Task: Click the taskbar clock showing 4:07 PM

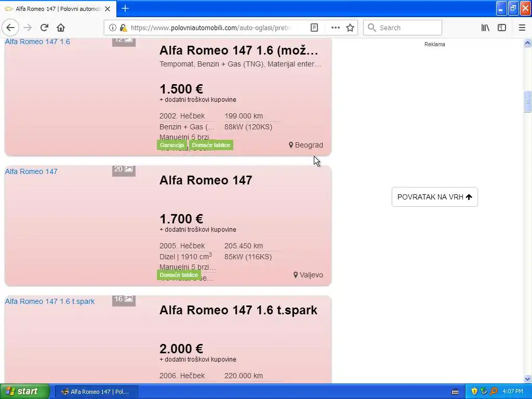Action: (x=513, y=391)
